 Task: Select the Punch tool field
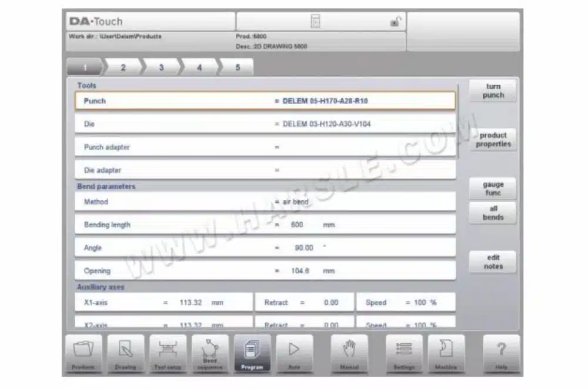click(x=265, y=101)
